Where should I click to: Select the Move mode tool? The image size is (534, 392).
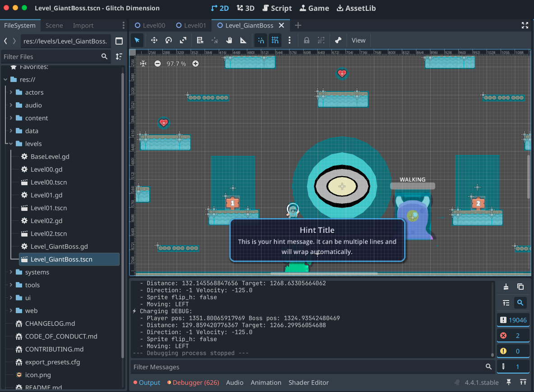coord(154,40)
